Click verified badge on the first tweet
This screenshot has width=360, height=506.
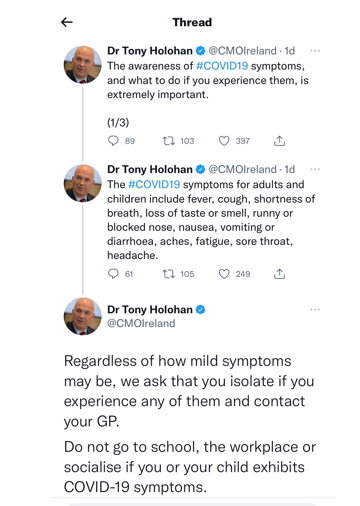[200, 51]
